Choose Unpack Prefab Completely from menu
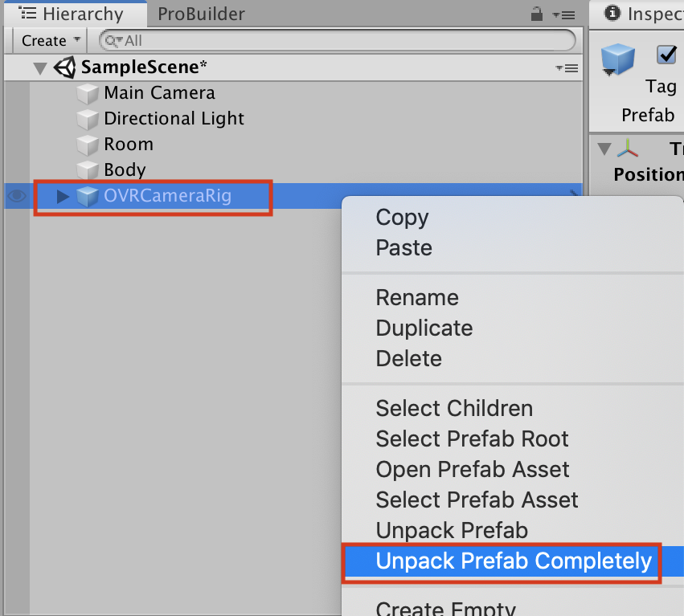This screenshot has width=684, height=616. (514, 561)
